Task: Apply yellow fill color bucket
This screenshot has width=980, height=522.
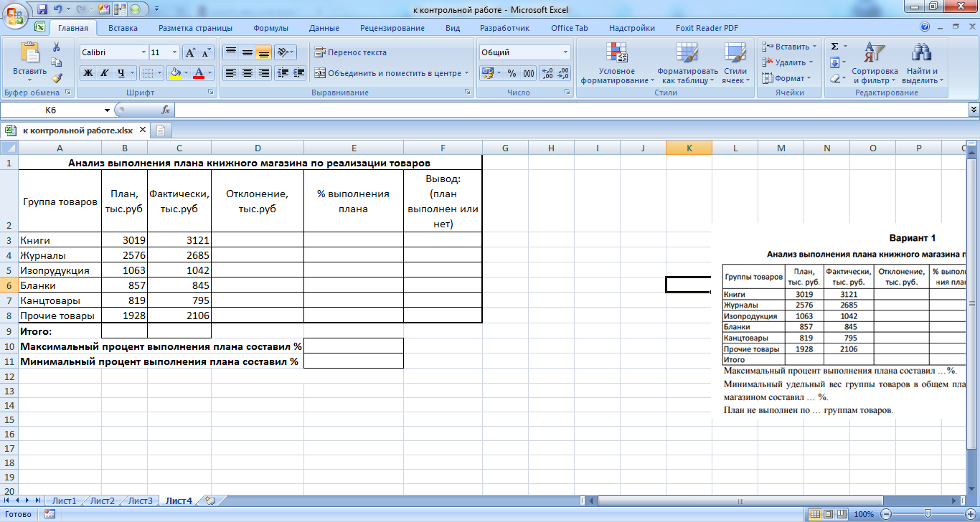Action: point(174,73)
